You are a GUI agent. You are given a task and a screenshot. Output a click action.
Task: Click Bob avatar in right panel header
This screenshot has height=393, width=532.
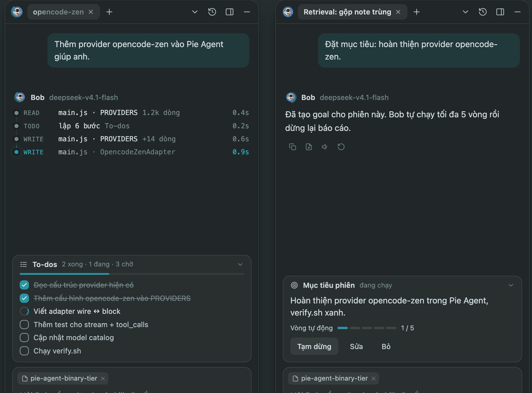click(x=288, y=12)
